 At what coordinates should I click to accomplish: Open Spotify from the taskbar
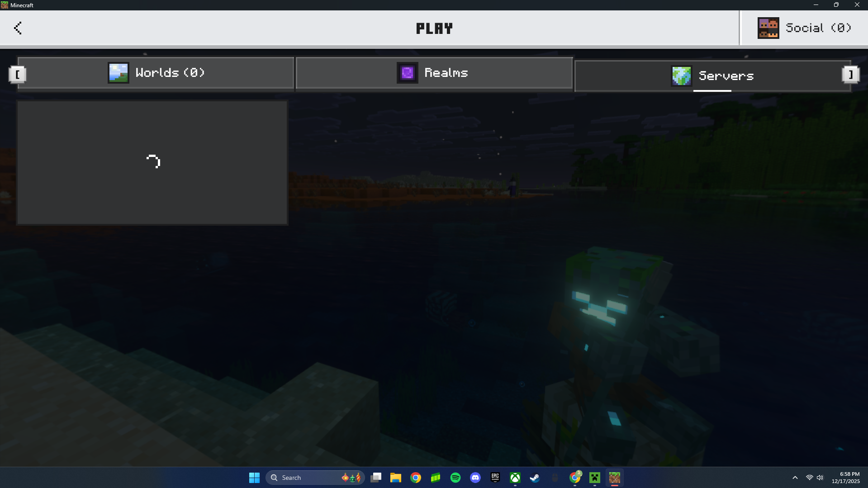(455, 478)
